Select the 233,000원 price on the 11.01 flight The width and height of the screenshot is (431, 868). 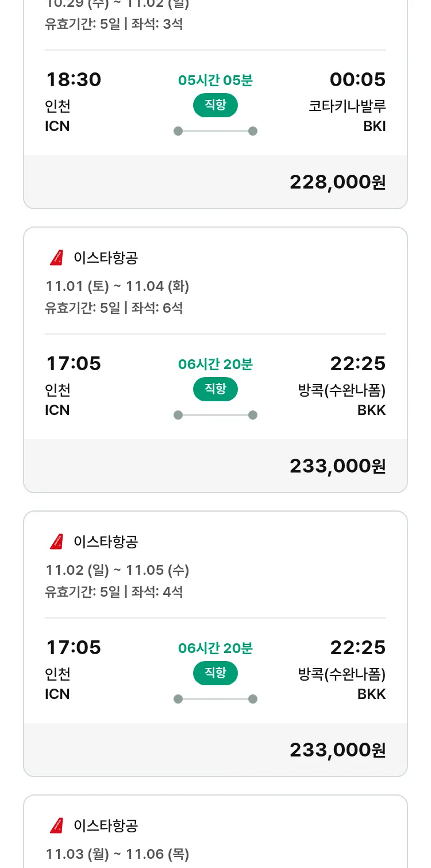click(337, 466)
